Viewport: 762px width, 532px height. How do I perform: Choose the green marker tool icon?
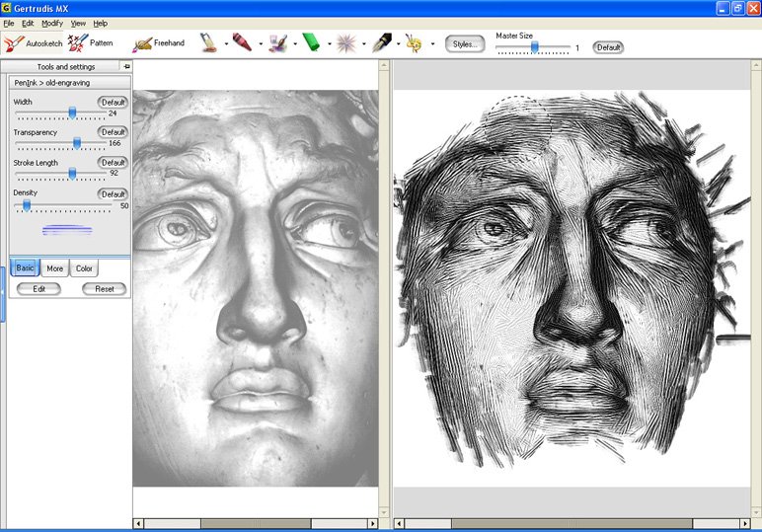click(x=311, y=43)
